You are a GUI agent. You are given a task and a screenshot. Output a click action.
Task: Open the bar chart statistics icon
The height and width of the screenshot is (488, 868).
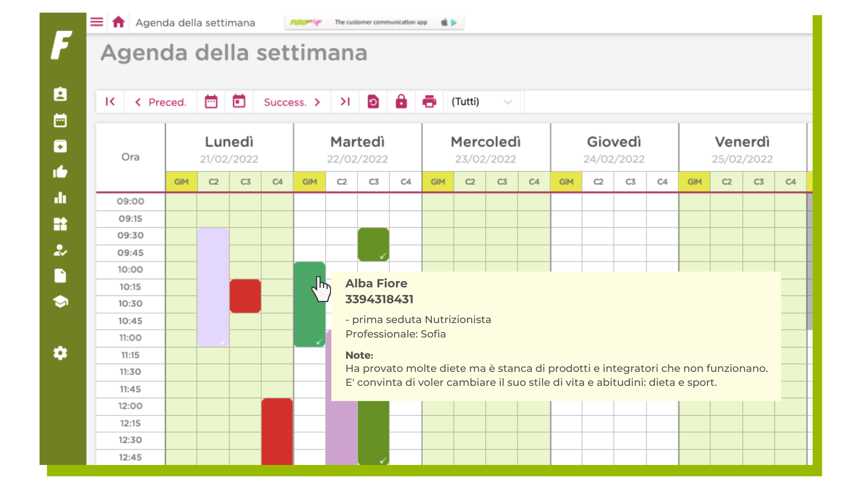coord(60,198)
